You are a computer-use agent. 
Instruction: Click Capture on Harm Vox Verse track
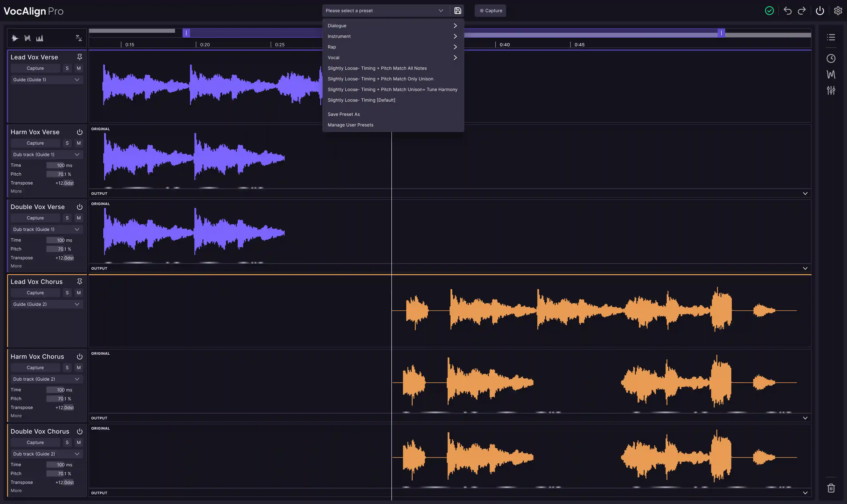35,143
